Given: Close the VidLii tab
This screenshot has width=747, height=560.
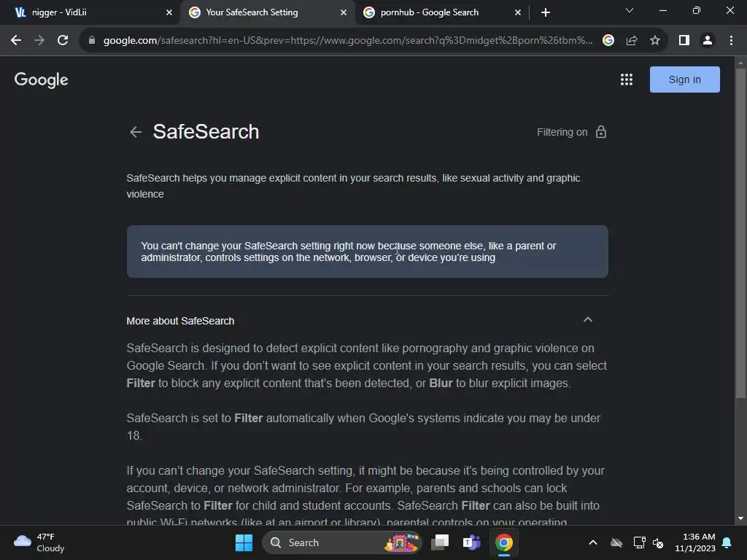Looking at the screenshot, I should 169,13.
